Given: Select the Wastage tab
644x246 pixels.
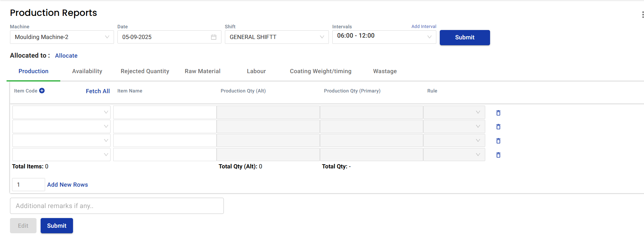Looking at the screenshot, I should pyautogui.click(x=385, y=71).
